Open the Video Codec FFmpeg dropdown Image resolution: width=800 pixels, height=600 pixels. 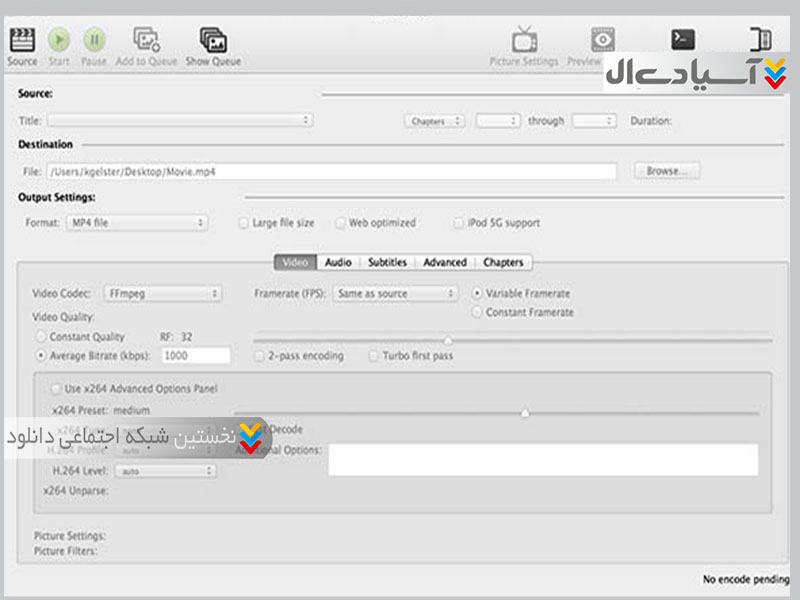pyautogui.click(x=162, y=294)
